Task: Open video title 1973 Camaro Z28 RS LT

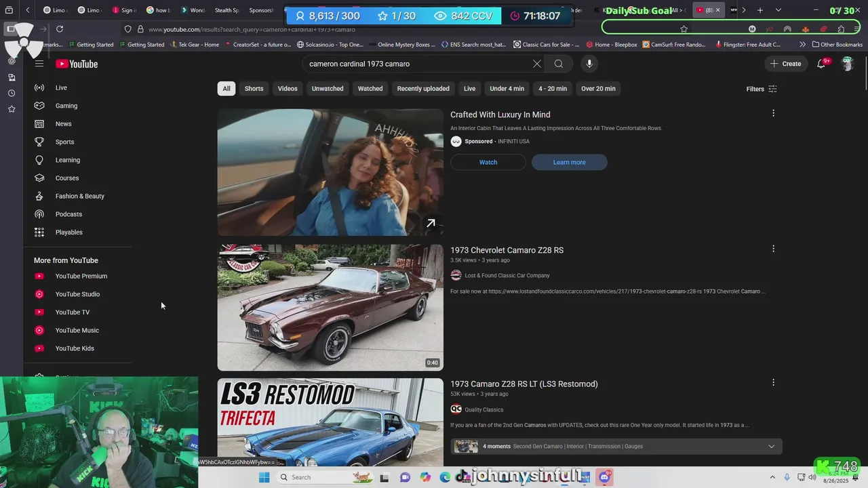Action: 524,384
